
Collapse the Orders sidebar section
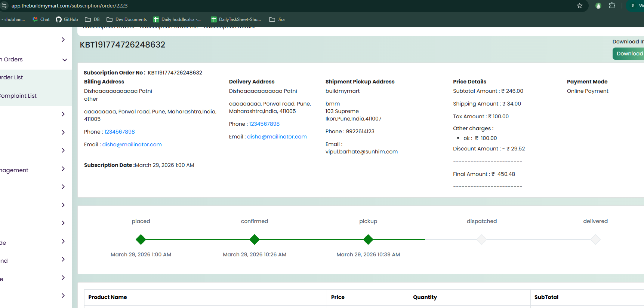tap(65, 60)
